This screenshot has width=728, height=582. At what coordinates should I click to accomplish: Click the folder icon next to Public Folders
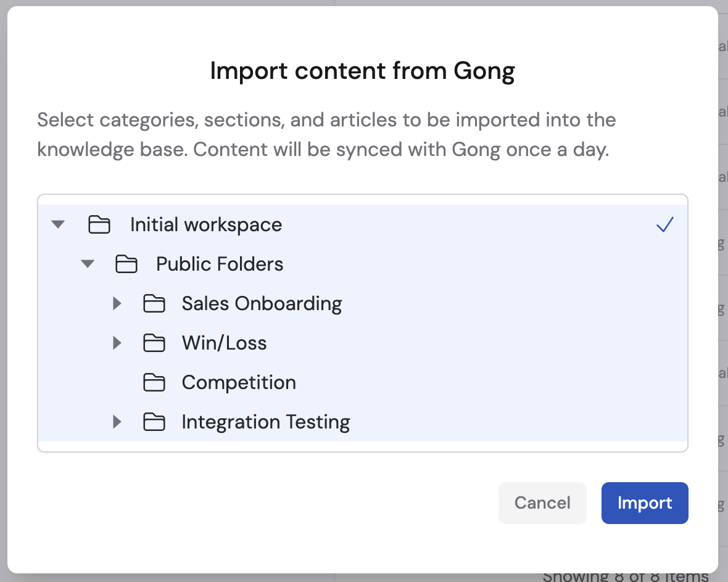coord(126,264)
